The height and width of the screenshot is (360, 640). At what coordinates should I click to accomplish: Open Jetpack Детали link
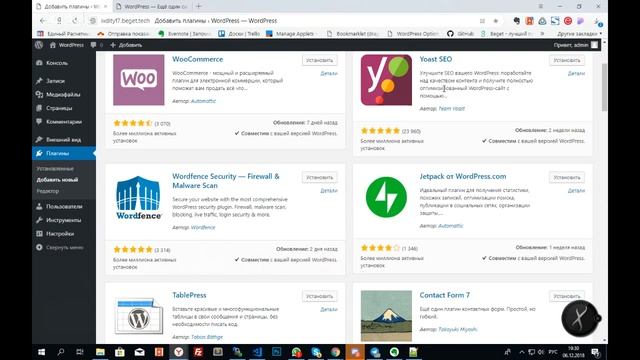click(576, 191)
